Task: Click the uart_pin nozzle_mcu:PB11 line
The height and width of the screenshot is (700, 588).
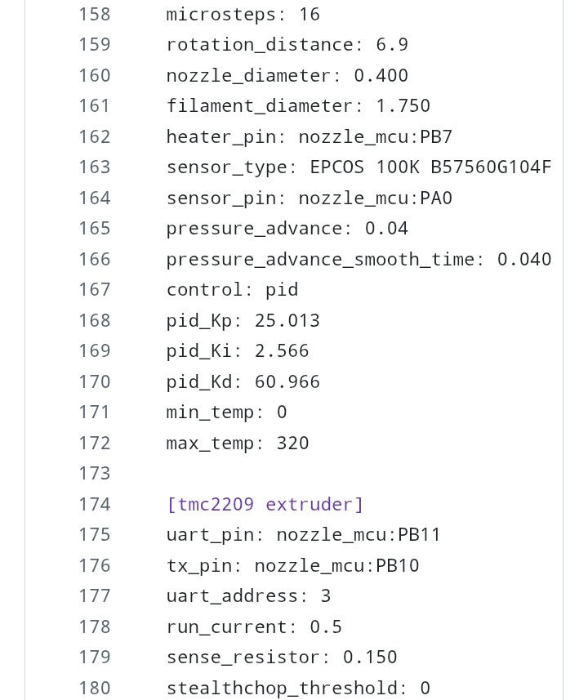Action: [304, 535]
